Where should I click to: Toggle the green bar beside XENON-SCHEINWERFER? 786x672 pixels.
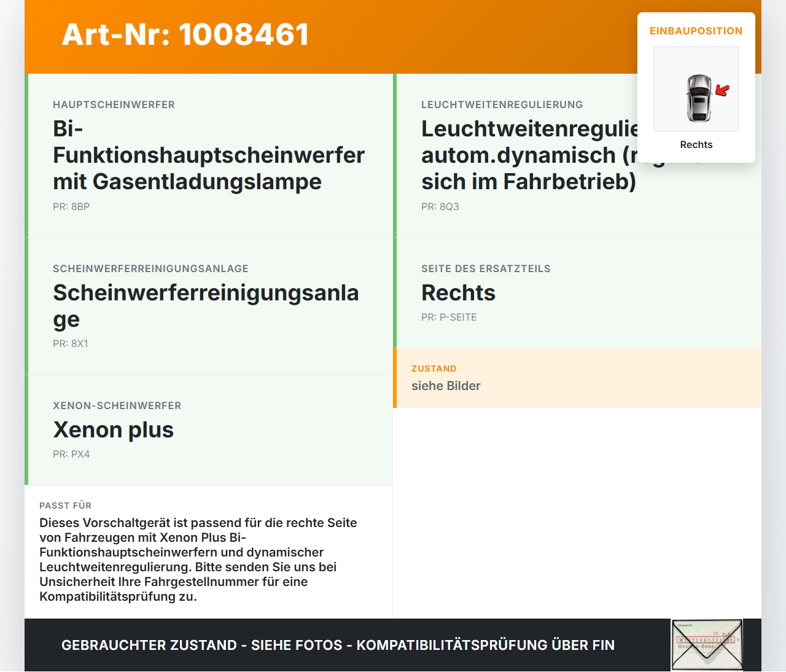click(x=26, y=429)
